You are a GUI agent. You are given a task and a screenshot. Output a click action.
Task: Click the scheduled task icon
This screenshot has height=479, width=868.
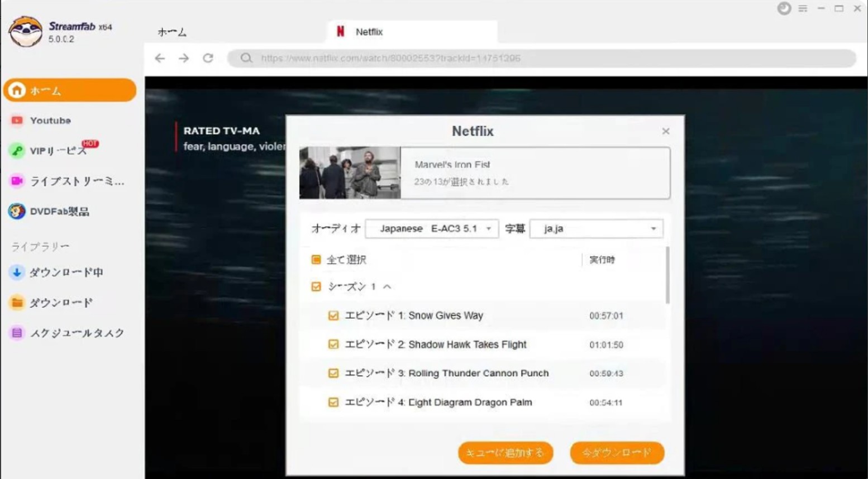(x=17, y=333)
